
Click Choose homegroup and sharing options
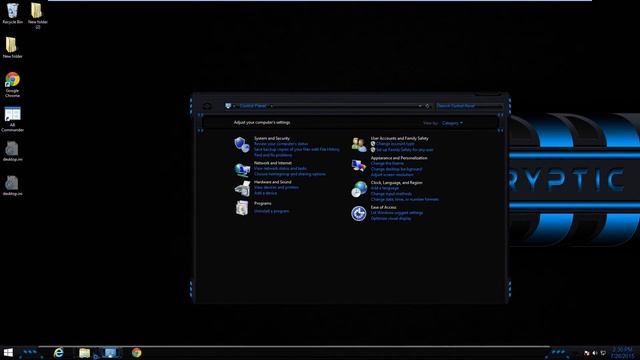tap(290, 174)
